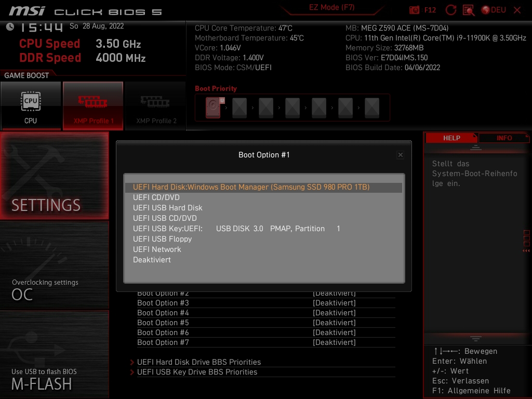Click the Memory Size 32768MB text
The width and height of the screenshot is (532, 399).
pyautogui.click(x=384, y=48)
